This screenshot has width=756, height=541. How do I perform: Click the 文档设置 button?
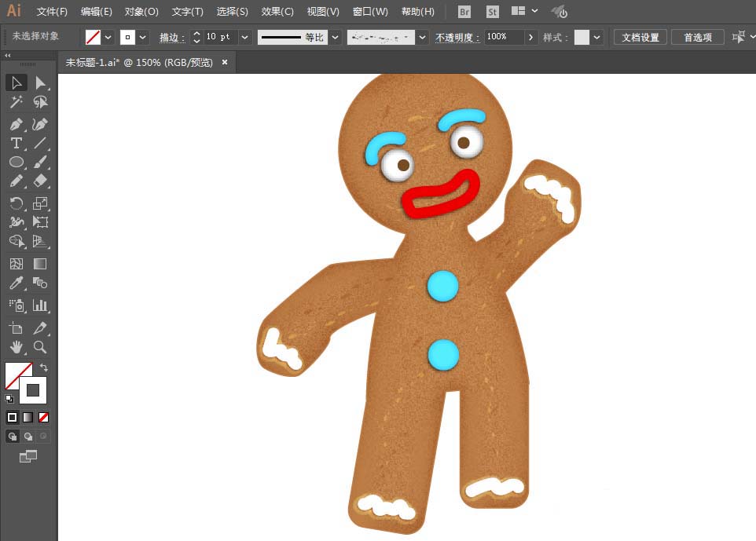[x=640, y=37]
